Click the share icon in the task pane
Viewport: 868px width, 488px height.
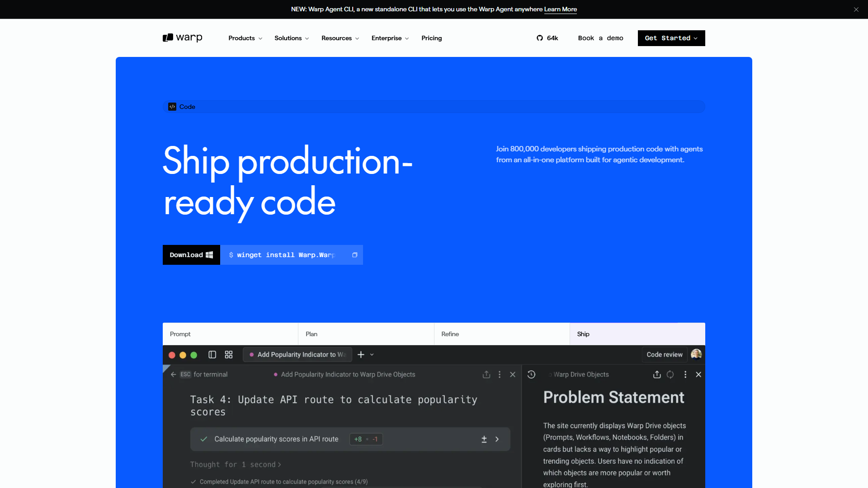[486, 375]
